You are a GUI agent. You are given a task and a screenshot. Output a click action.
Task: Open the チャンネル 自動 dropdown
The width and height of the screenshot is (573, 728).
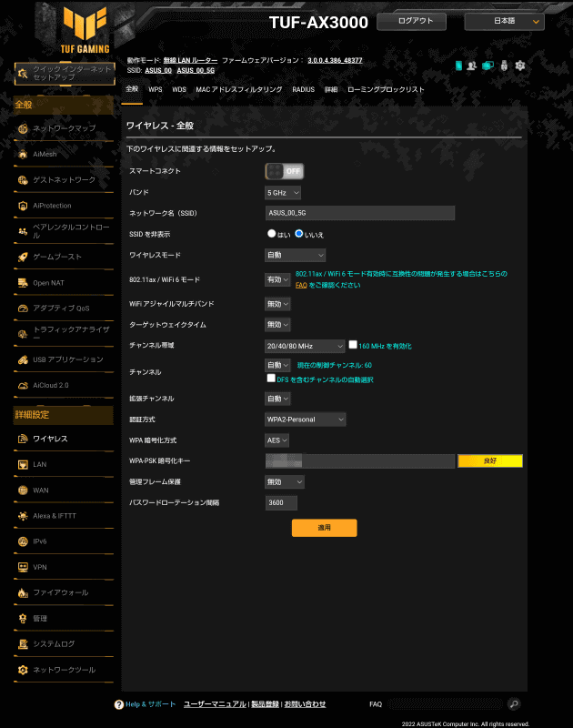click(x=277, y=365)
